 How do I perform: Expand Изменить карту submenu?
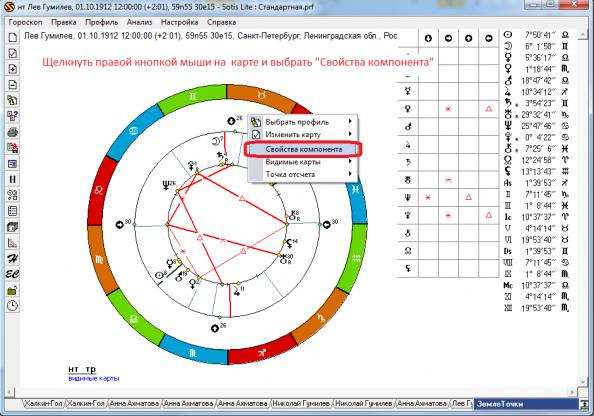coord(303,134)
